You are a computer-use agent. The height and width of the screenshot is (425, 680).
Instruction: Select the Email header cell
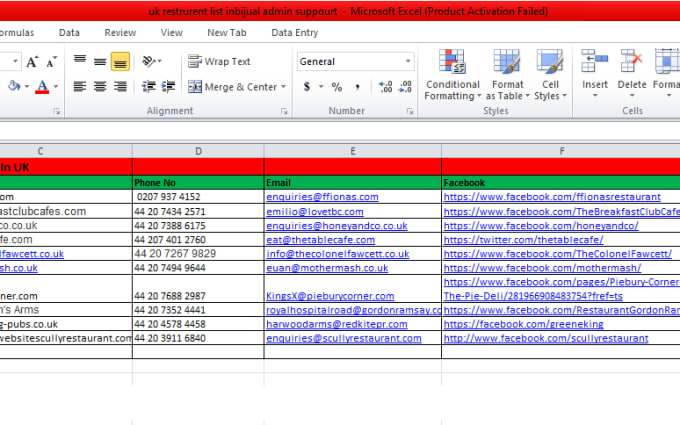point(353,183)
